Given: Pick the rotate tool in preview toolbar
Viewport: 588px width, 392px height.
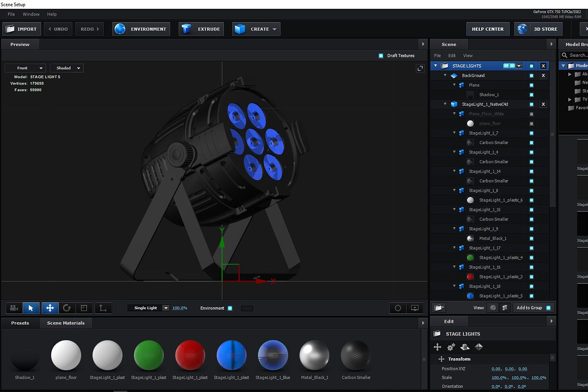Looking at the screenshot, I should [x=67, y=308].
